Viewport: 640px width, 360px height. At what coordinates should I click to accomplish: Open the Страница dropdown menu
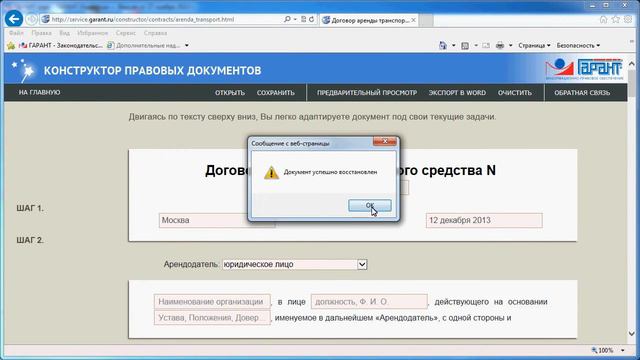534,45
